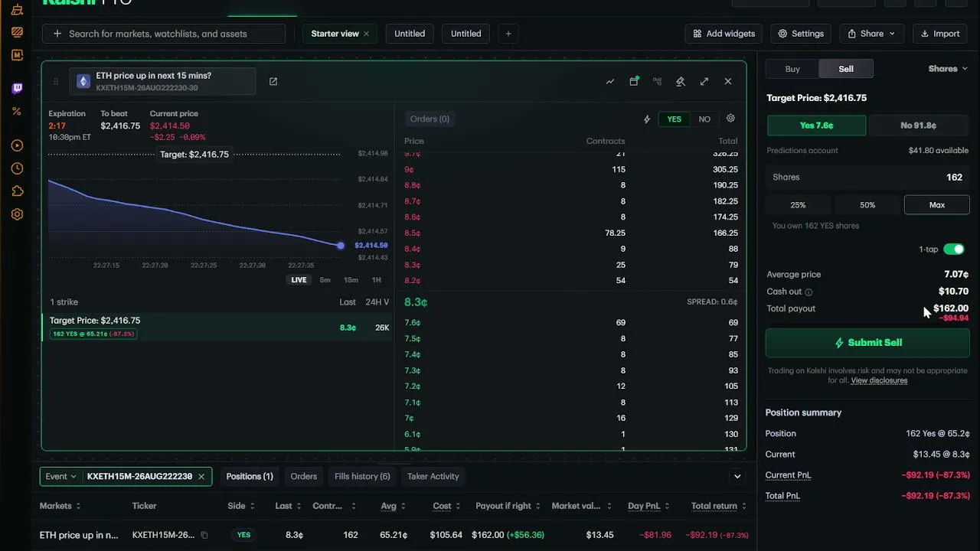Click the Import button
The width and height of the screenshot is (980, 551).
(x=939, y=34)
